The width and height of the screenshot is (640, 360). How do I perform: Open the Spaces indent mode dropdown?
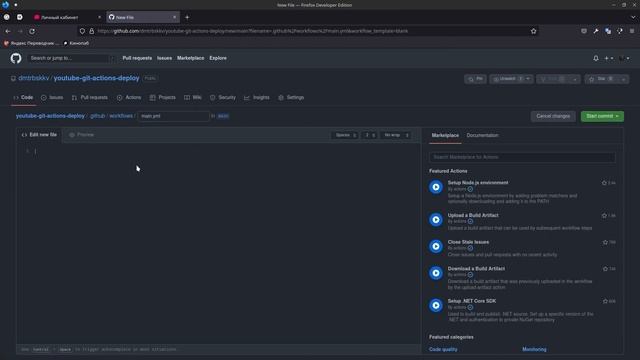point(345,135)
